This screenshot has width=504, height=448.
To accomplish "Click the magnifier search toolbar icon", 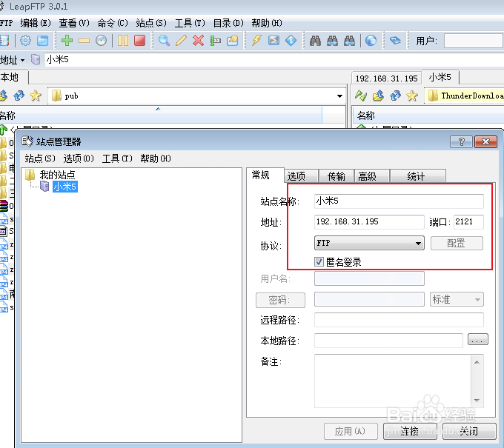I will point(164,41).
